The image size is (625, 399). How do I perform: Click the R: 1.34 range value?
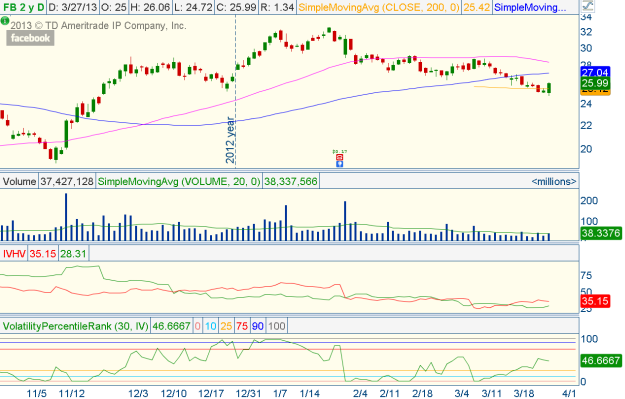[277, 7]
